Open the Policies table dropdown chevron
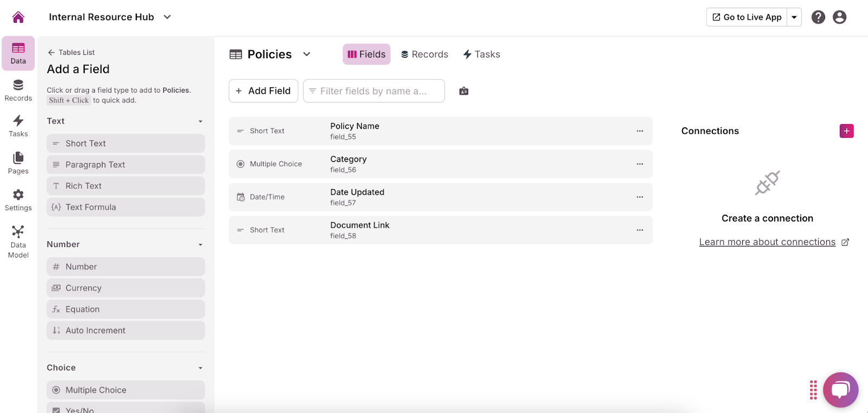The width and height of the screenshot is (868, 413). click(x=307, y=54)
